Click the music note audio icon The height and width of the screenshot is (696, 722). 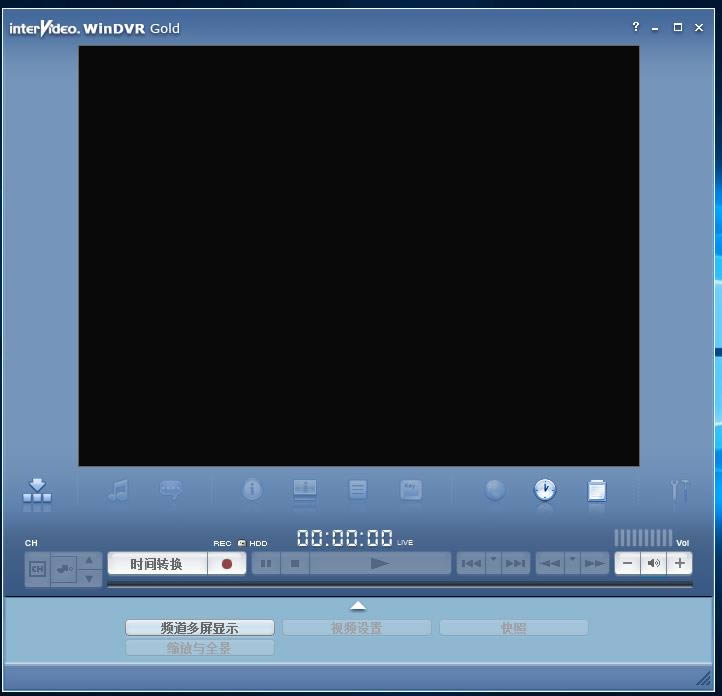[119, 490]
